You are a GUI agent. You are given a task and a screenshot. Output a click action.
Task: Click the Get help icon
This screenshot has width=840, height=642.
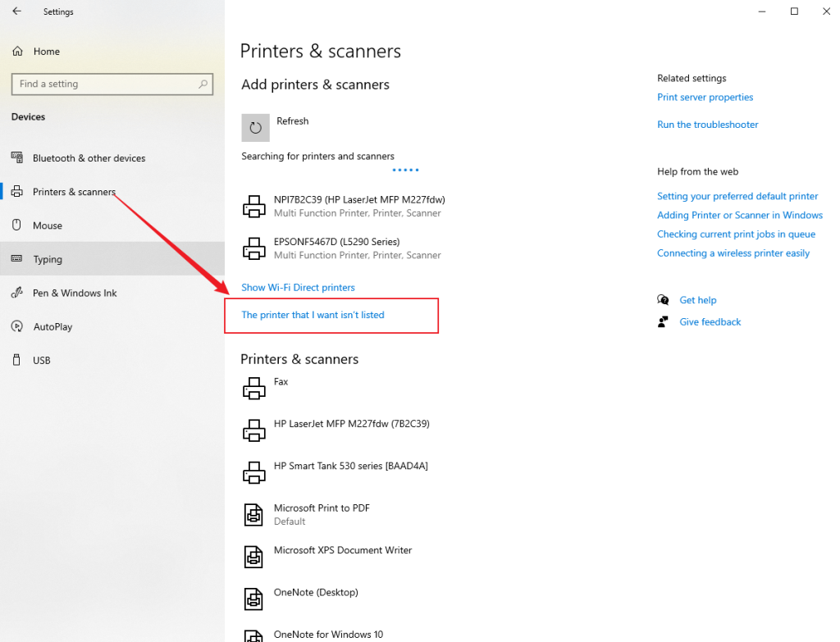(663, 300)
